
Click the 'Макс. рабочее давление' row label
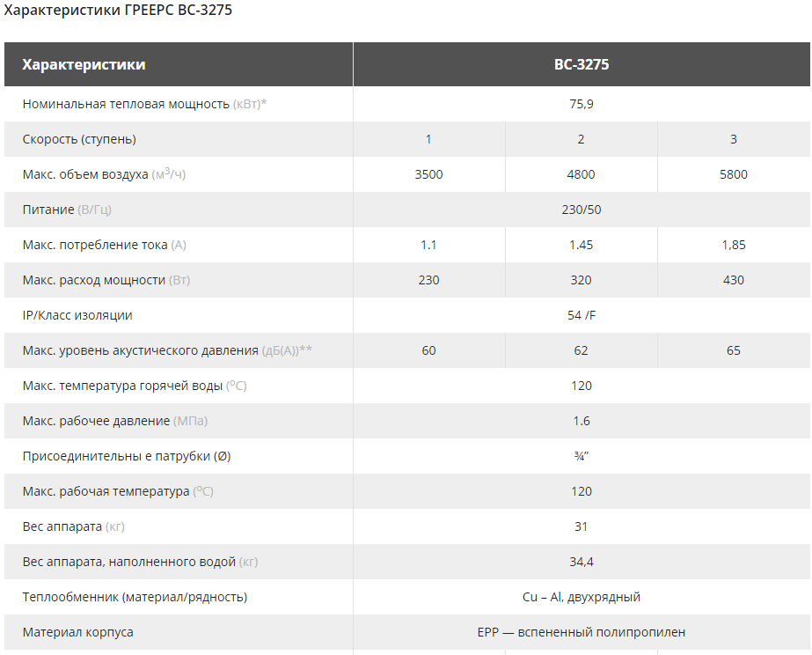pos(96,421)
